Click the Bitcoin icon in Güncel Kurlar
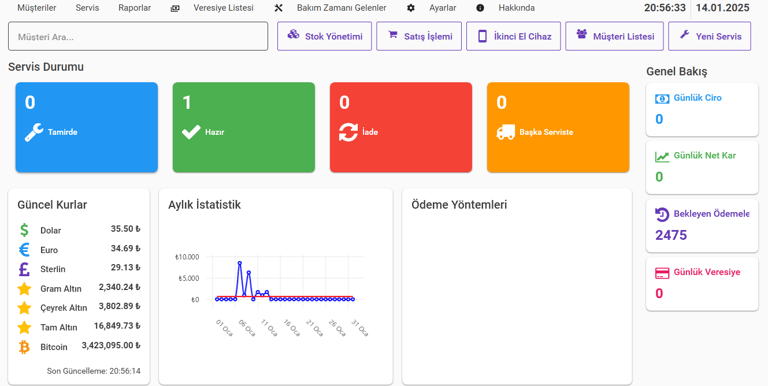 pyautogui.click(x=24, y=347)
